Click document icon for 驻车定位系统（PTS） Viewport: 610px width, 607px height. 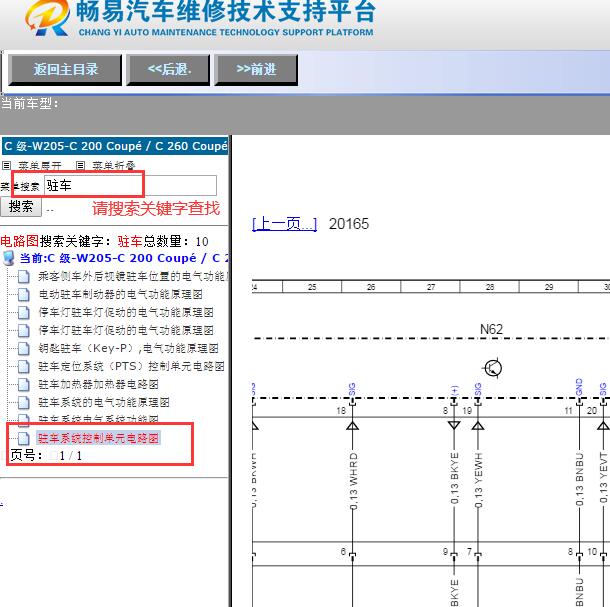24,366
